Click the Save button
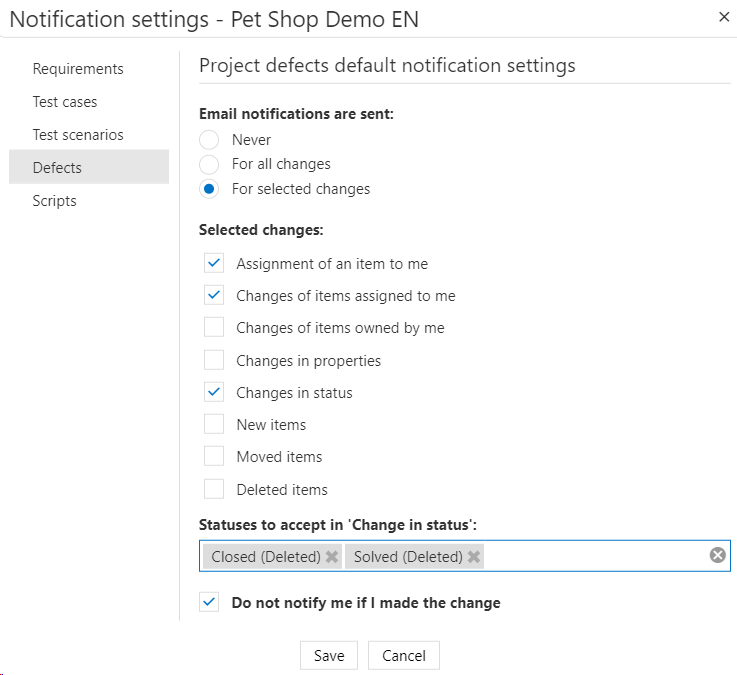The image size is (737, 675). pos(329,656)
